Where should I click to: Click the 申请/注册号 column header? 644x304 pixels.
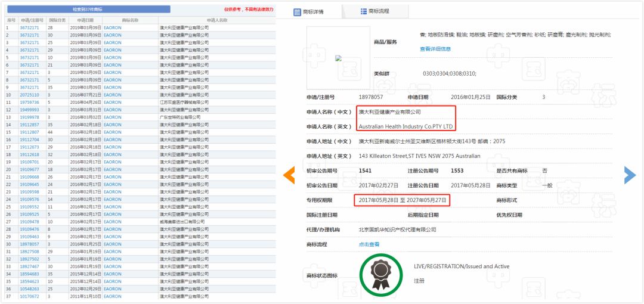pyautogui.click(x=32, y=20)
